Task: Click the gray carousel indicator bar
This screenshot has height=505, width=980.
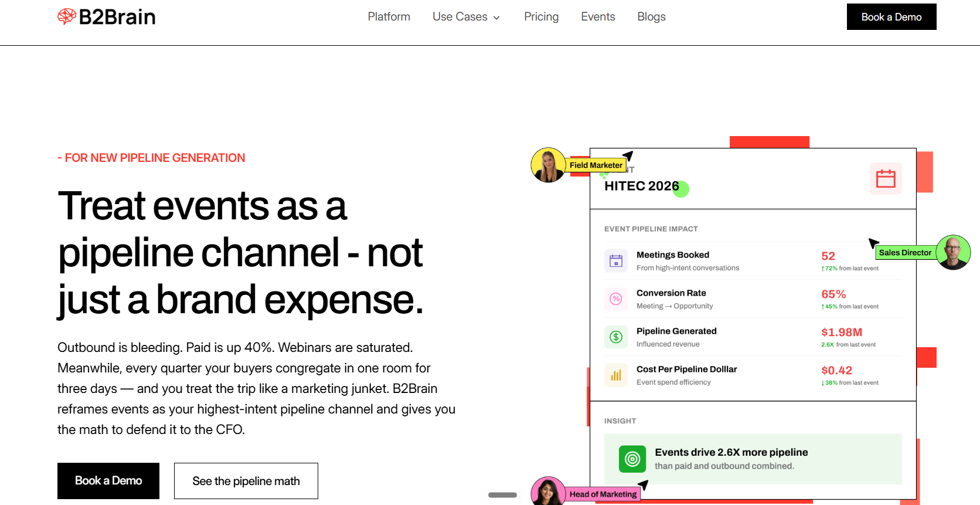Action: click(502, 495)
